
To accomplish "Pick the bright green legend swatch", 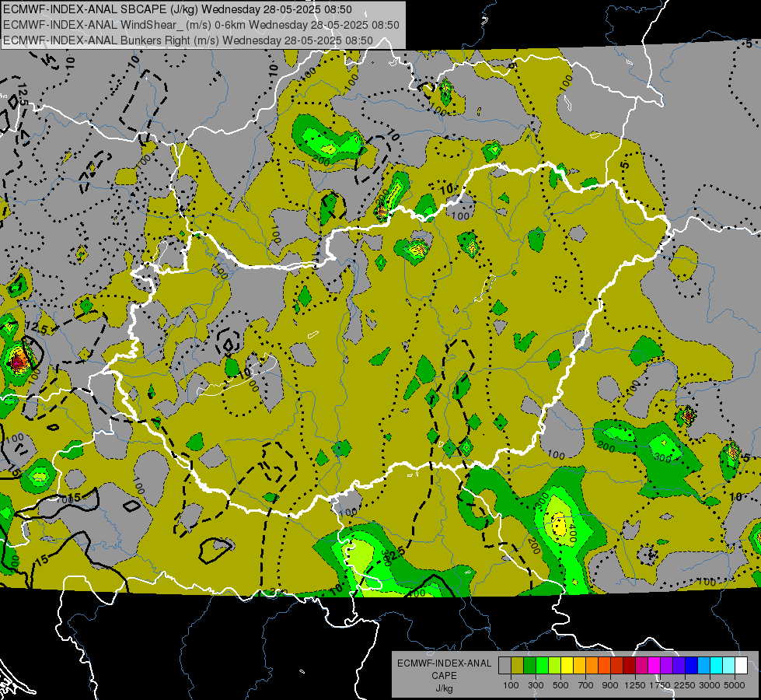I will coord(542,666).
